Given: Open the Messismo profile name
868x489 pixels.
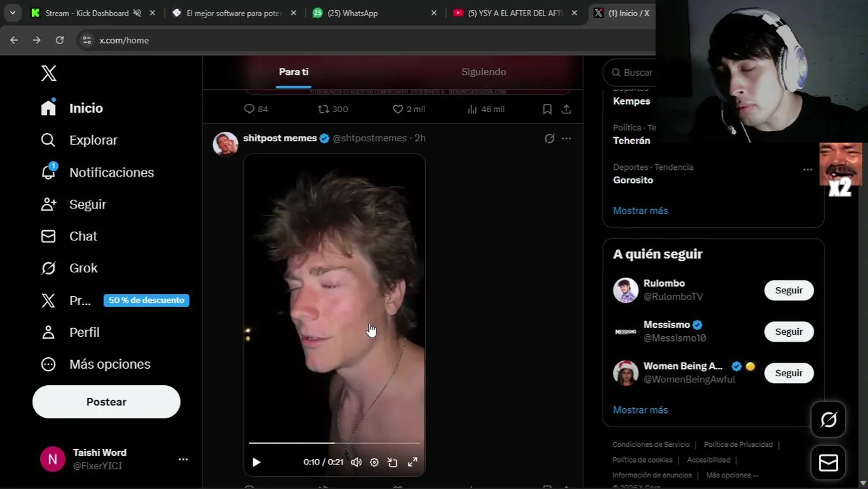Looking at the screenshot, I should click(666, 325).
